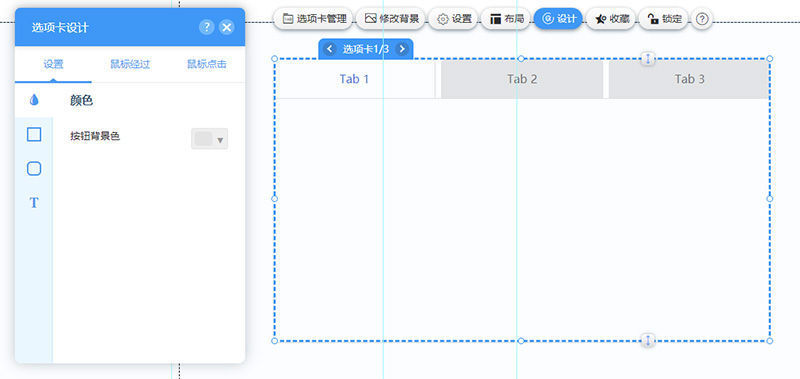
Task: Click the top height resize handle
Action: [648, 59]
